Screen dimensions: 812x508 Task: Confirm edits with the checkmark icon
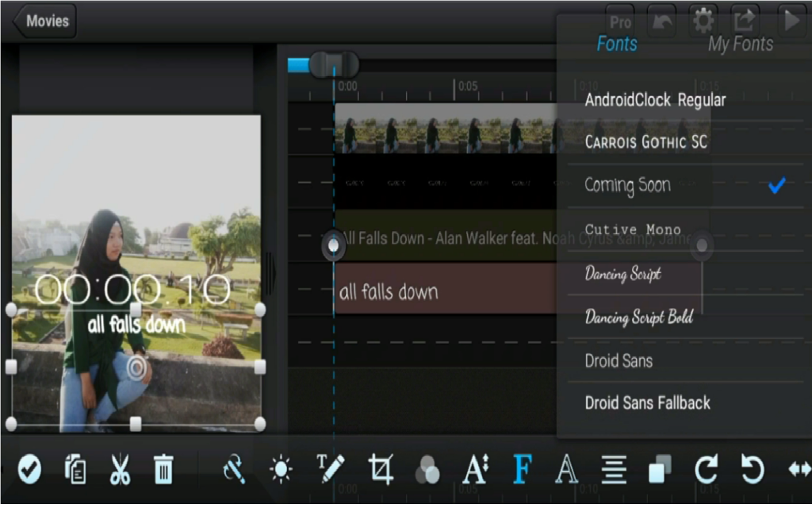click(x=29, y=469)
